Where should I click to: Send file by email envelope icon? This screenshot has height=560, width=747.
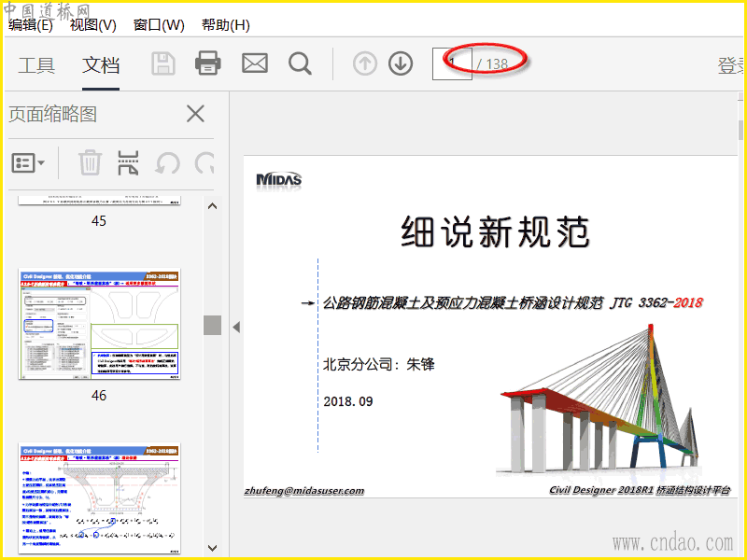coord(255,63)
